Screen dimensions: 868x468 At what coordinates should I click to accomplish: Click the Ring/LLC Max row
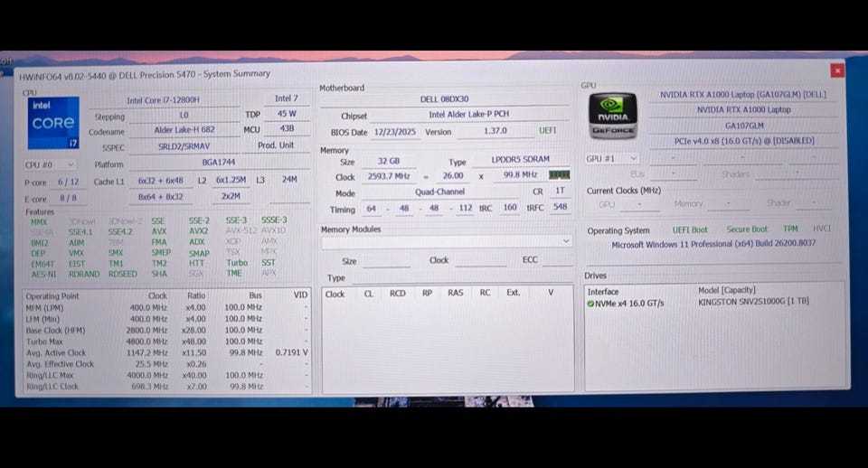(x=166, y=375)
